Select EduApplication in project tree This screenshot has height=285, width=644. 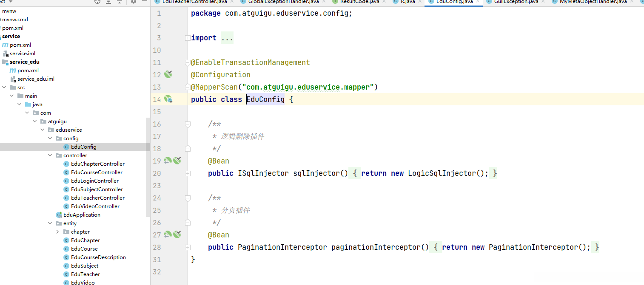point(82,215)
